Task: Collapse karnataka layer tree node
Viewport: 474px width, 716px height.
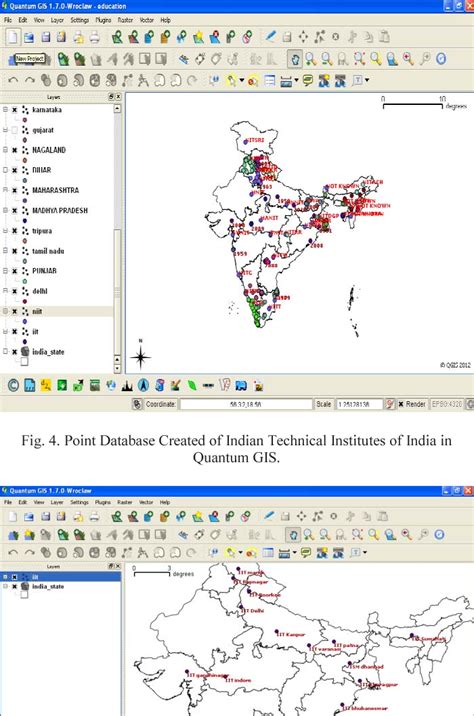Action: click(5, 110)
